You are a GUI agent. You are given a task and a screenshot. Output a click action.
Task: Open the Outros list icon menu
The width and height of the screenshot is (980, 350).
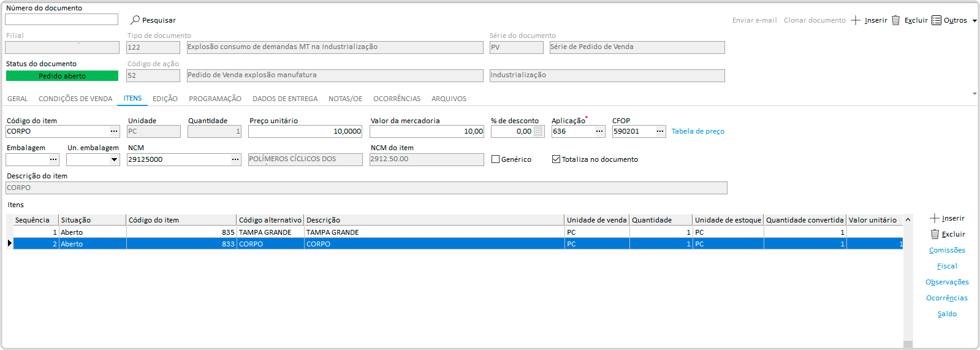click(936, 20)
